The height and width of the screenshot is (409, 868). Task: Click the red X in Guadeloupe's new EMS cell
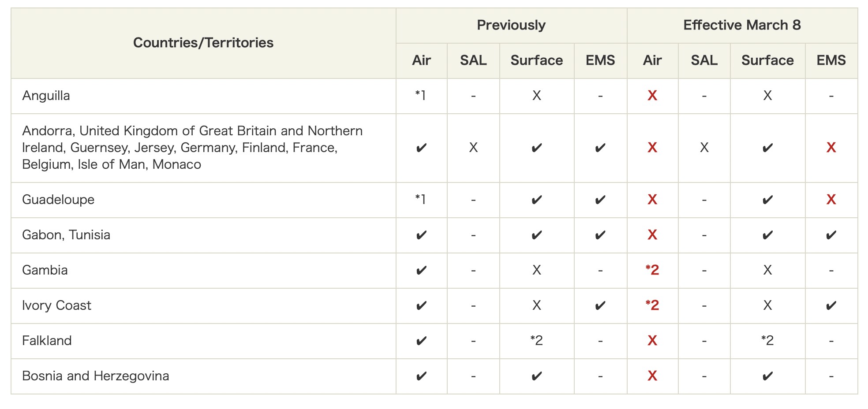click(831, 200)
